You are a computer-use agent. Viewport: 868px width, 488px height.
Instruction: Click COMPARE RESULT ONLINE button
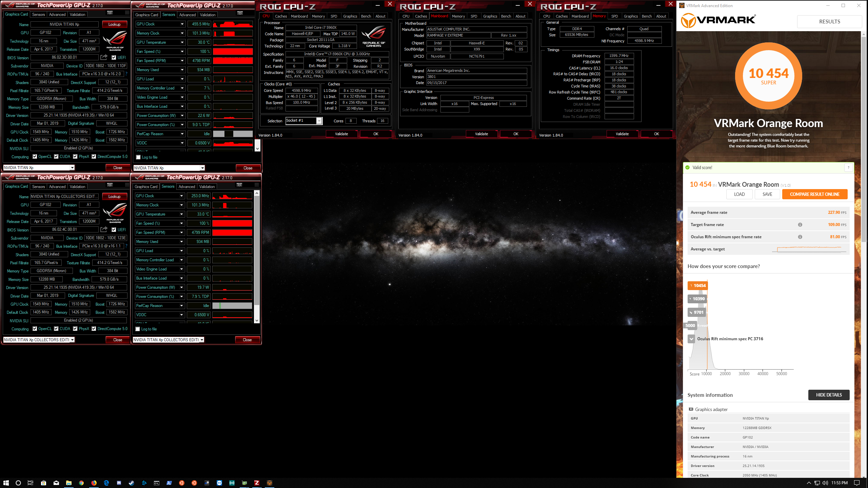[815, 194]
